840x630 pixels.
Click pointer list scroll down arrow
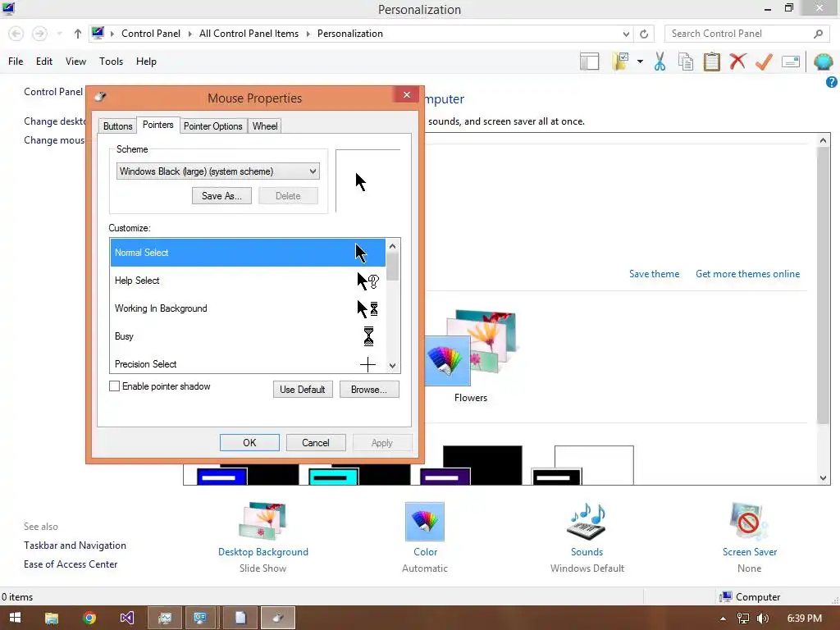[393, 366]
